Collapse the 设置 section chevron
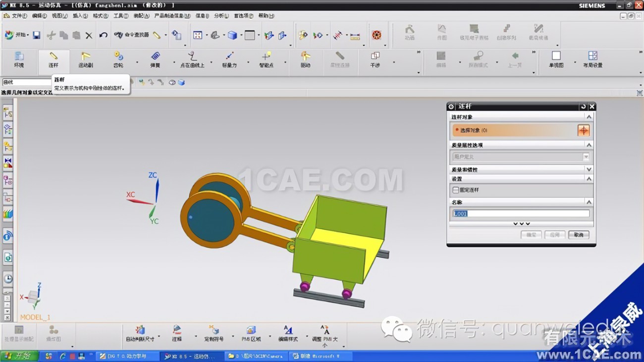644x362 pixels. (589, 179)
